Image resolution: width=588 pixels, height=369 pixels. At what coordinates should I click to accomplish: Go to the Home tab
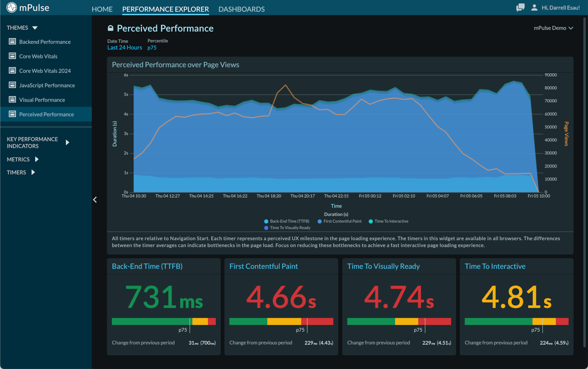click(x=102, y=9)
